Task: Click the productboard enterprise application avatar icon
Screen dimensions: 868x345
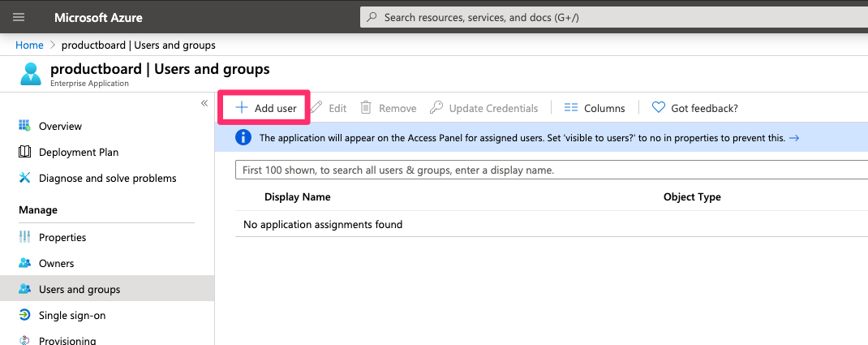Action: click(x=31, y=74)
